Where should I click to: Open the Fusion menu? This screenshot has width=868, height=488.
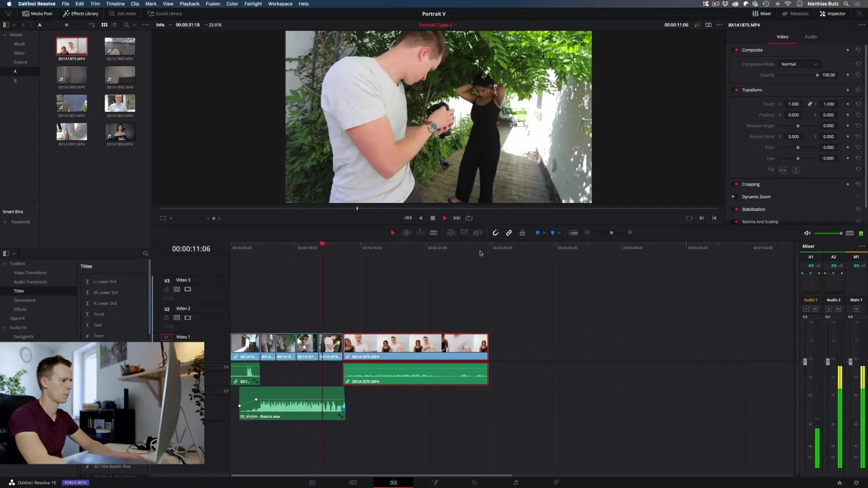coord(213,4)
